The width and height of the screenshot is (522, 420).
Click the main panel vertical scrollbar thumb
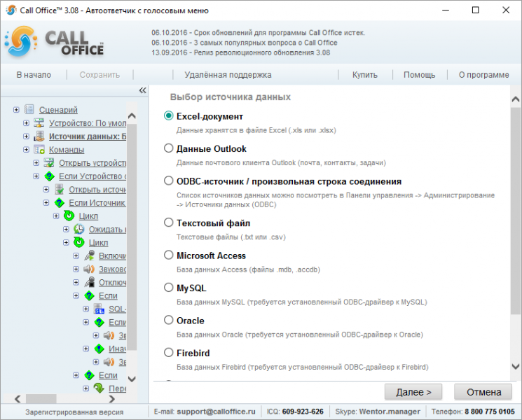[515, 211]
